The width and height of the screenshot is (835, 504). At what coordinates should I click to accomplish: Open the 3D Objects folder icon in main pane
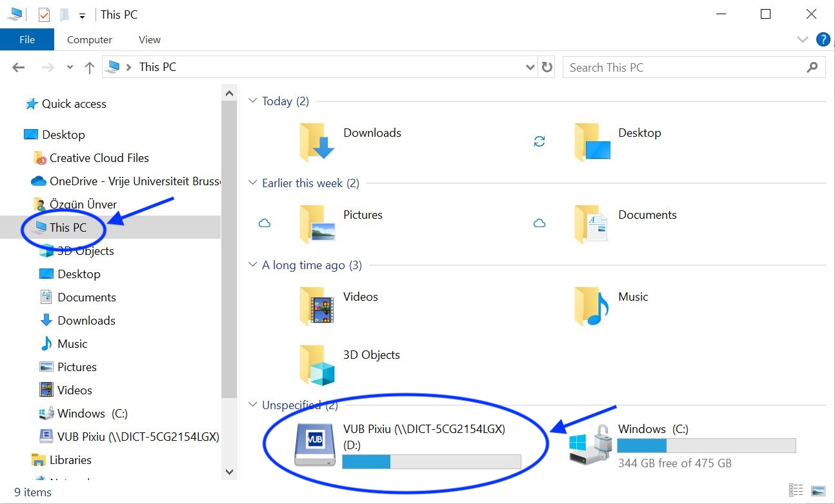317,364
